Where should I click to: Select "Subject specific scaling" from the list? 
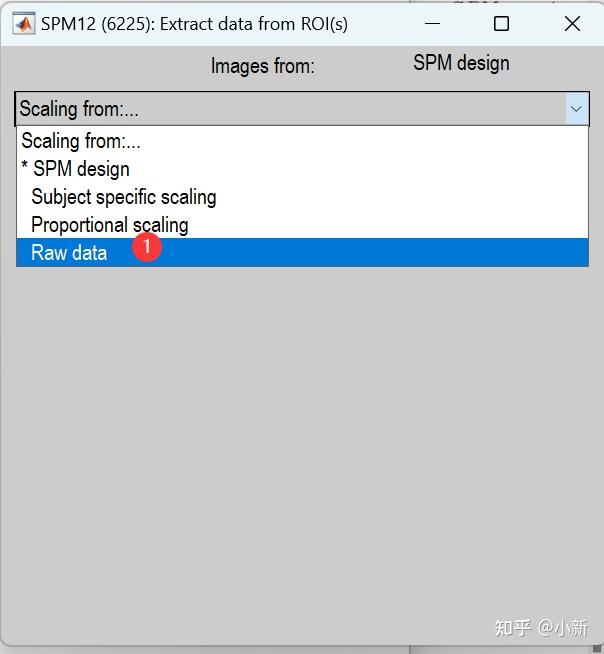click(123, 197)
